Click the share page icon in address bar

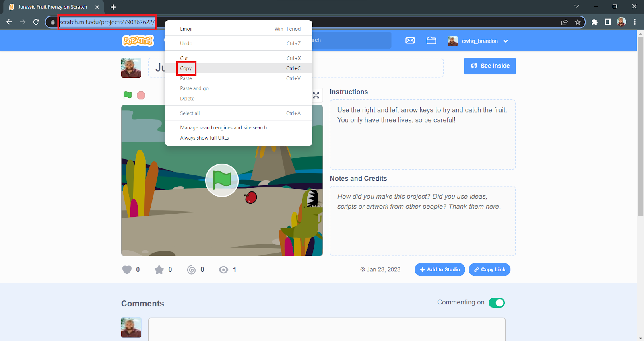(x=564, y=22)
